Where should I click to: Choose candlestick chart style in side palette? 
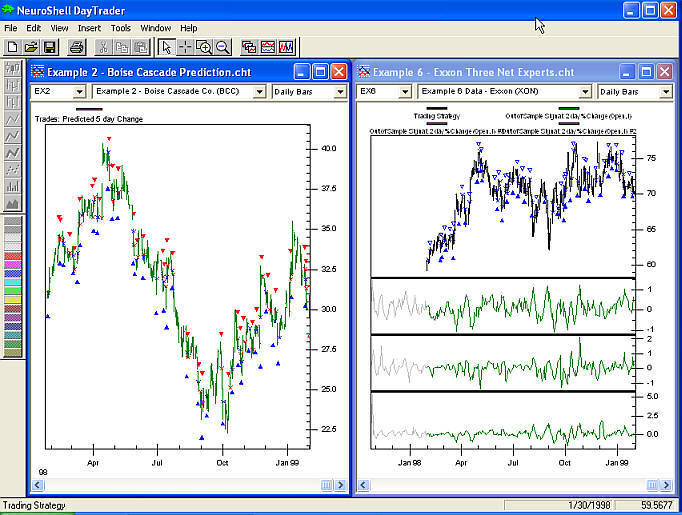pyautogui.click(x=13, y=68)
